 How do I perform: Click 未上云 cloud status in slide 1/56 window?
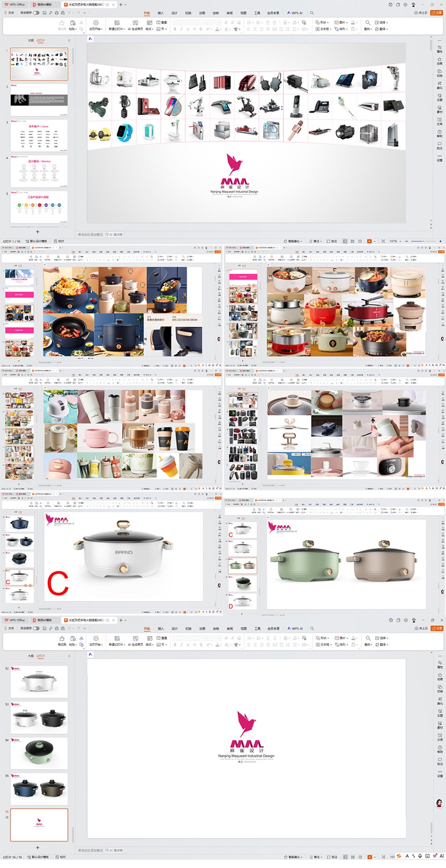(x=421, y=13)
